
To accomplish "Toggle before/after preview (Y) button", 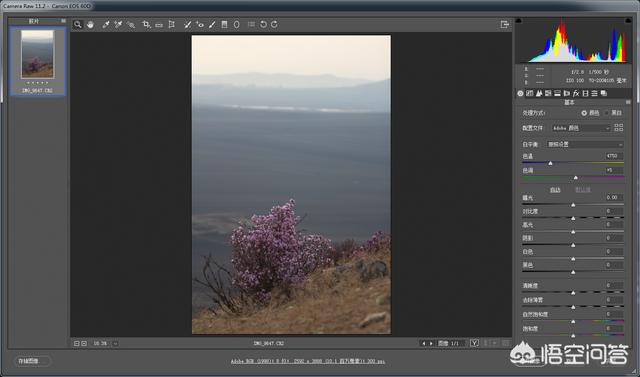I will [474, 343].
